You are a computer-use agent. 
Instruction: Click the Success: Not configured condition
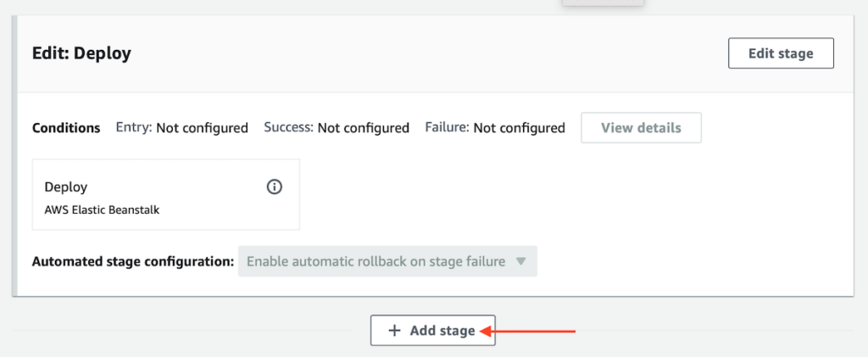[x=337, y=128]
